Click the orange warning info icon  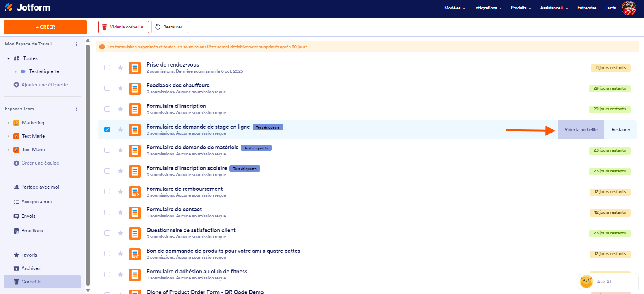pos(102,47)
